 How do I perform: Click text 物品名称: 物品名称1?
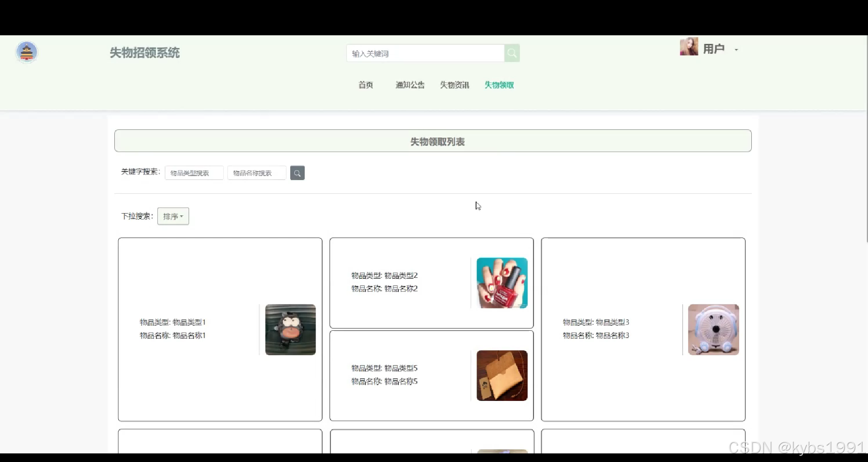pyautogui.click(x=173, y=335)
